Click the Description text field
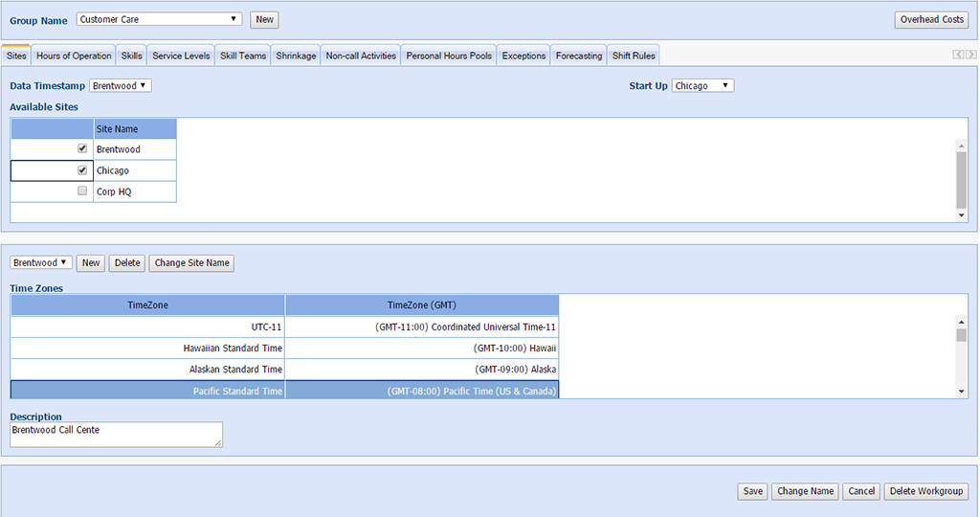 coord(116,435)
